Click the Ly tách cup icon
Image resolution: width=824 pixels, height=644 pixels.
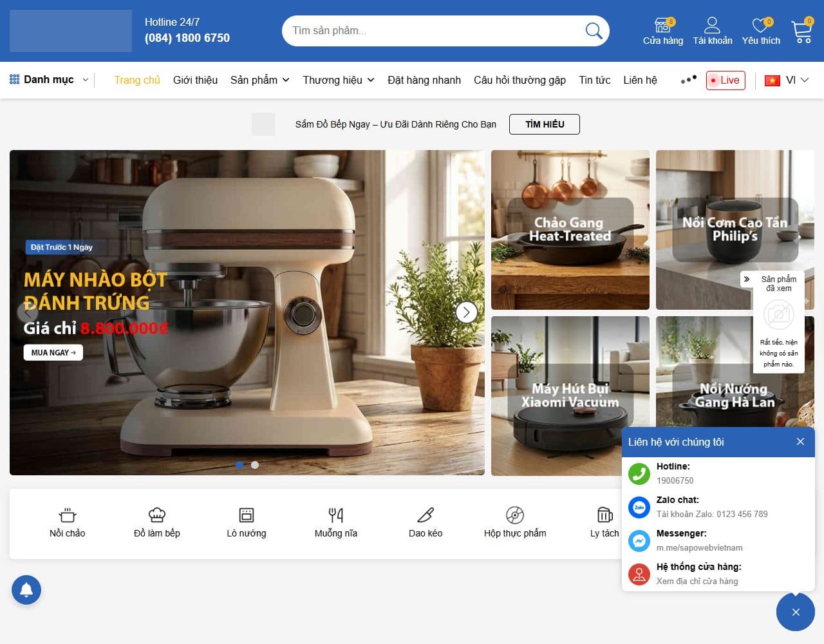(604, 515)
